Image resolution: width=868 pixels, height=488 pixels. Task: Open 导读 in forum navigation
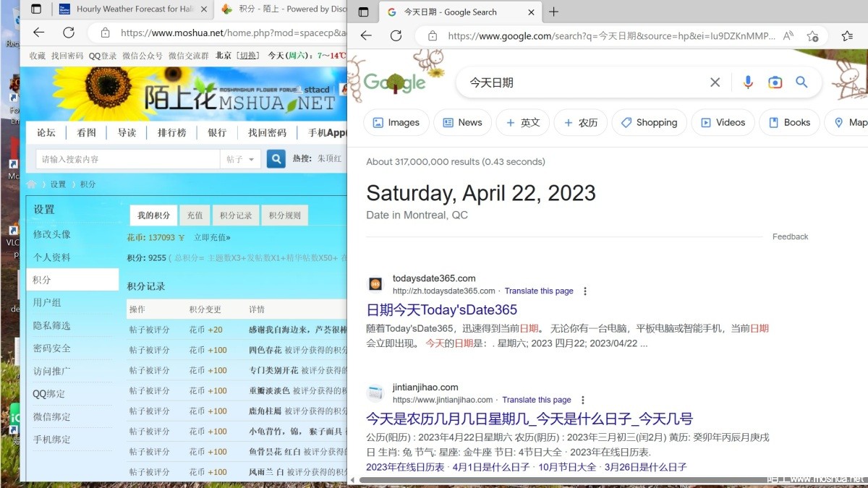click(x=127, y=132)
